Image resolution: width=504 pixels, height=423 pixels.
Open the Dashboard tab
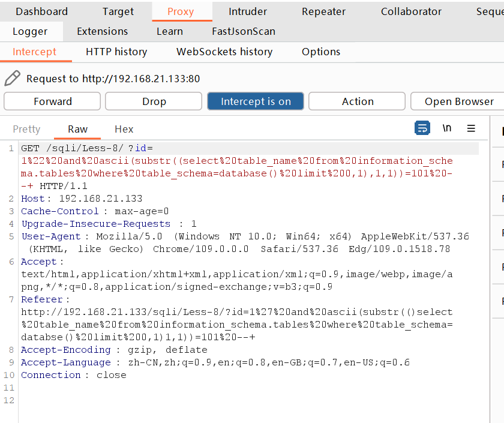point(42,11)
